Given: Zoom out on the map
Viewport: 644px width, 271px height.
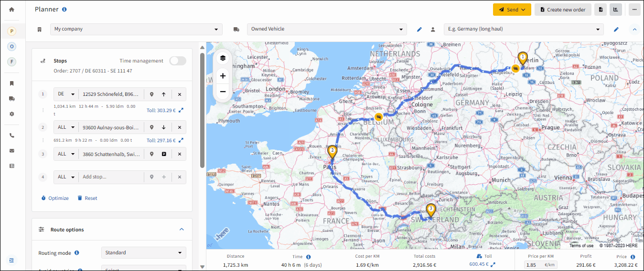Looking at the screenshot, I should coord(223,92).
